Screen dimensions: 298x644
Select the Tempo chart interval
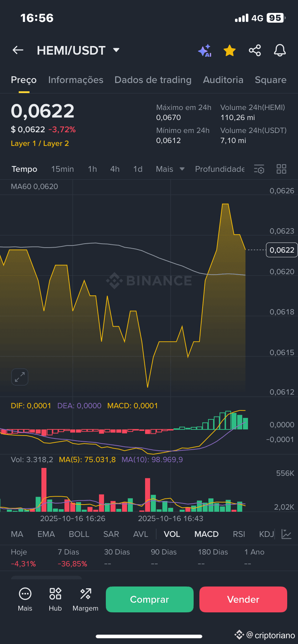click(24, 169)
